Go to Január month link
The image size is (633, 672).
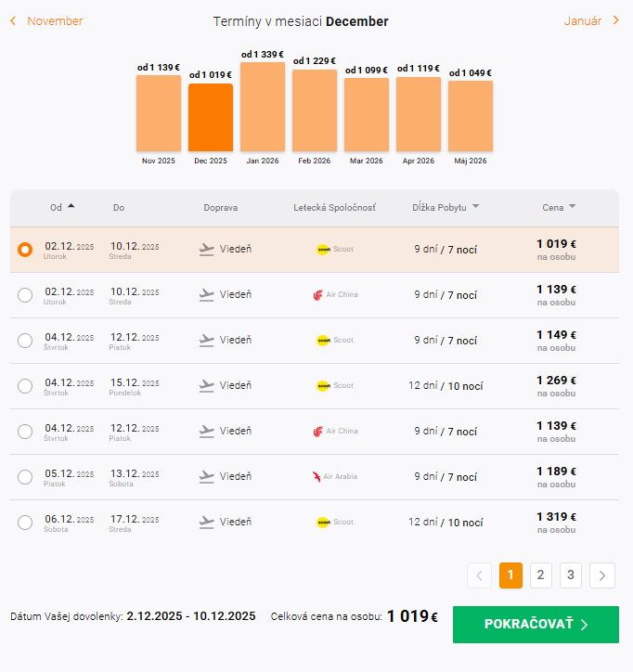583,20
